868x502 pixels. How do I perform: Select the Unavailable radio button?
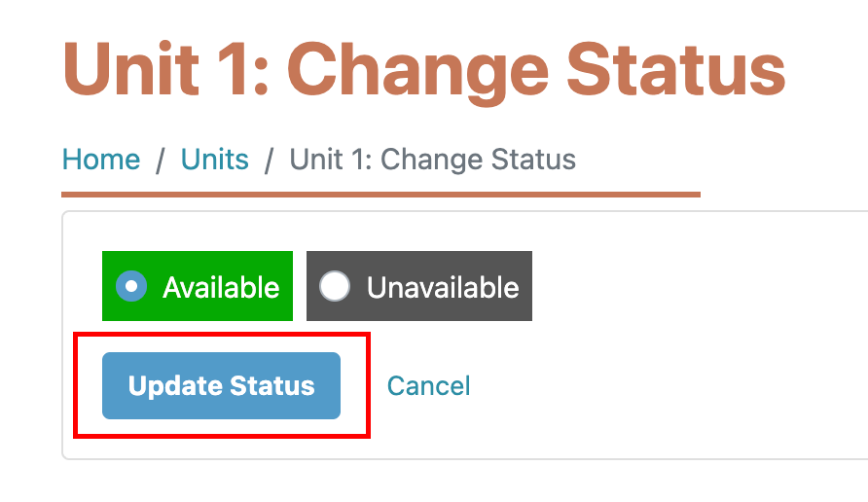coord(335,286)
